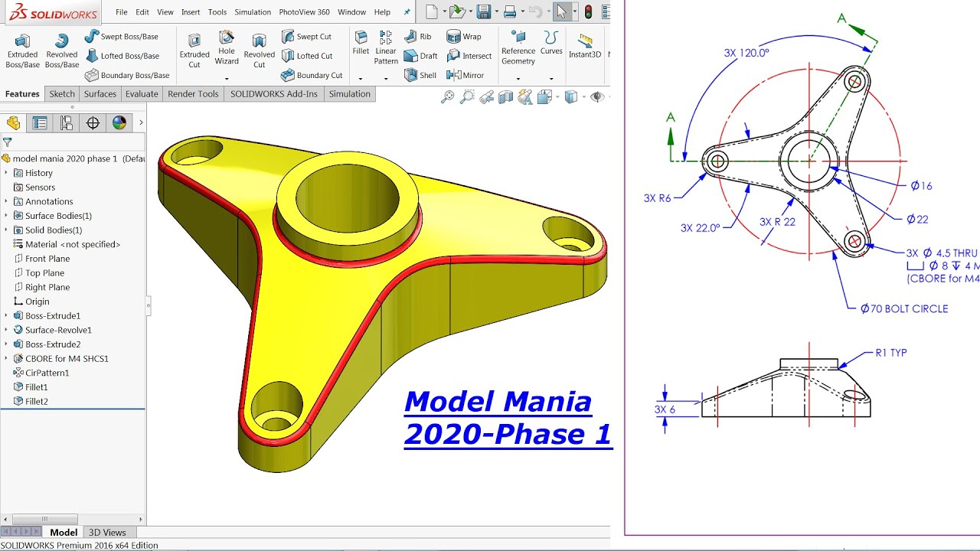Open the New document dropdown arrow
Screen dimensions: 980x551
coord(444,12)
